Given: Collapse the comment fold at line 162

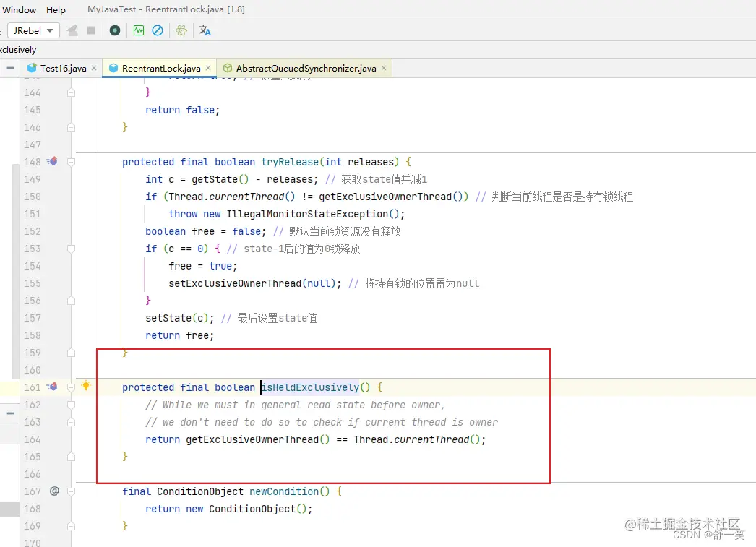Looking at the screenshot, I should (x=72, y=405).
